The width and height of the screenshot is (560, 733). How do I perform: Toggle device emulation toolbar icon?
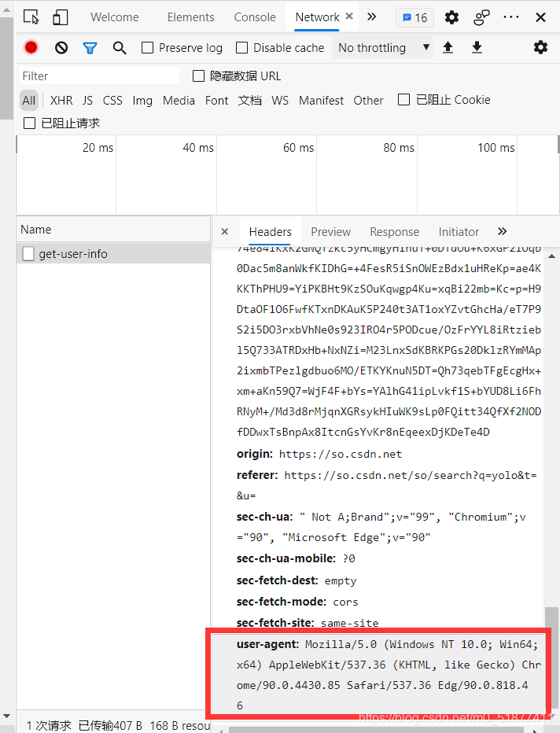click(60, 17)
